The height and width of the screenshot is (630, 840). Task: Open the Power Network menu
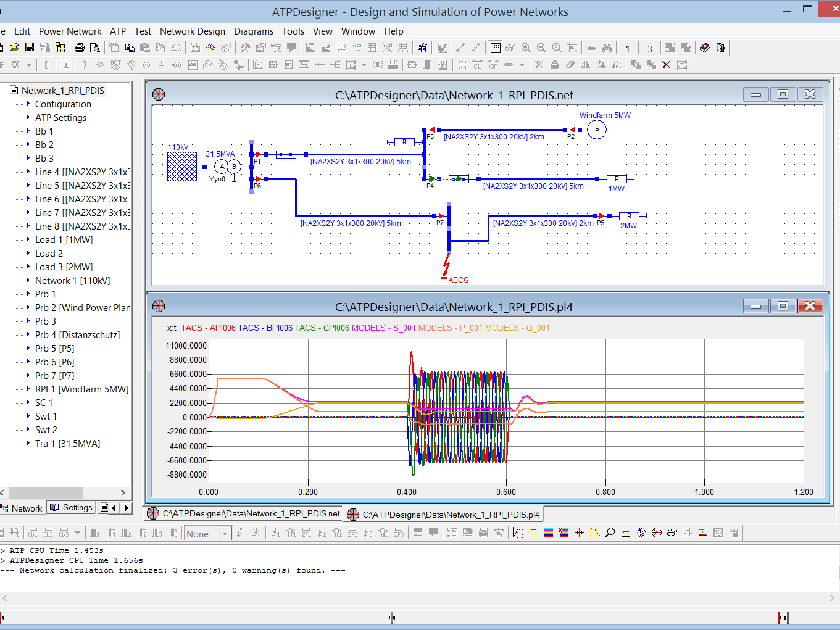point(70,31)
